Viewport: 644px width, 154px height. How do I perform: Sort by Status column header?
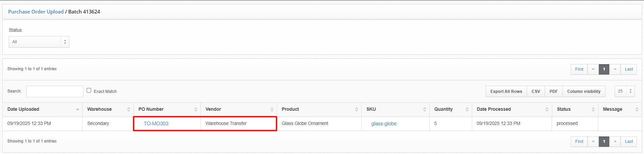point(575,109)
